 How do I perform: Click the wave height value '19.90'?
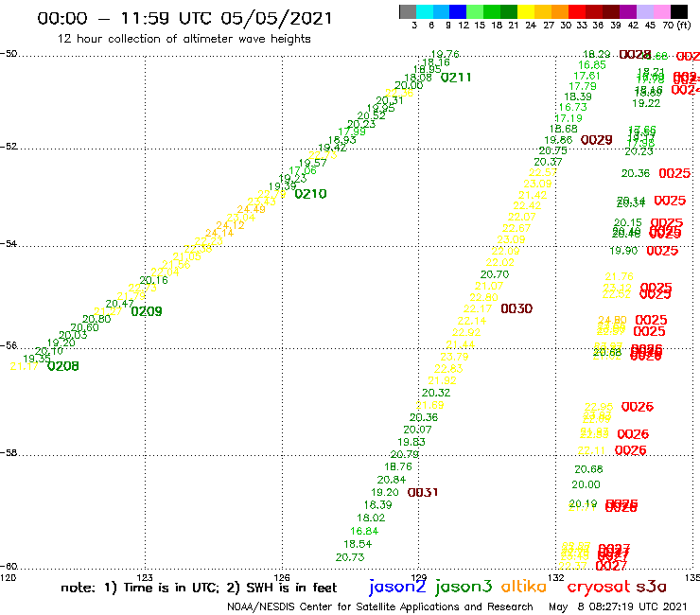click(623, 251)
